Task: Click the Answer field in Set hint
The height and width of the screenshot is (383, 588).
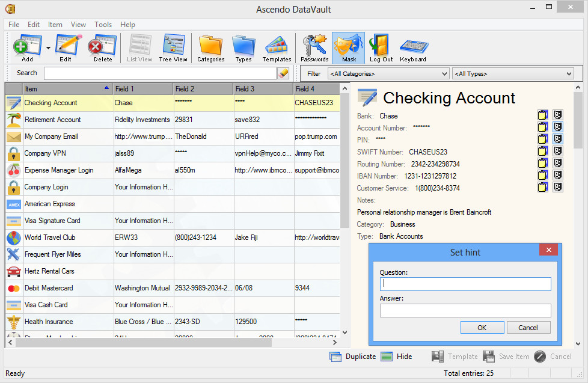Action: click(x=465, y=310)
